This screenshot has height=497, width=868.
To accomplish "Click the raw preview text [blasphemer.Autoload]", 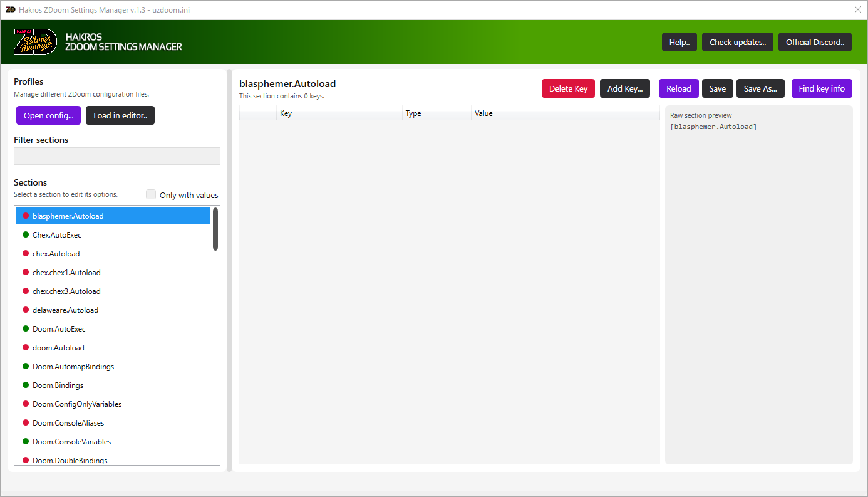I will [x=713, y=127].
